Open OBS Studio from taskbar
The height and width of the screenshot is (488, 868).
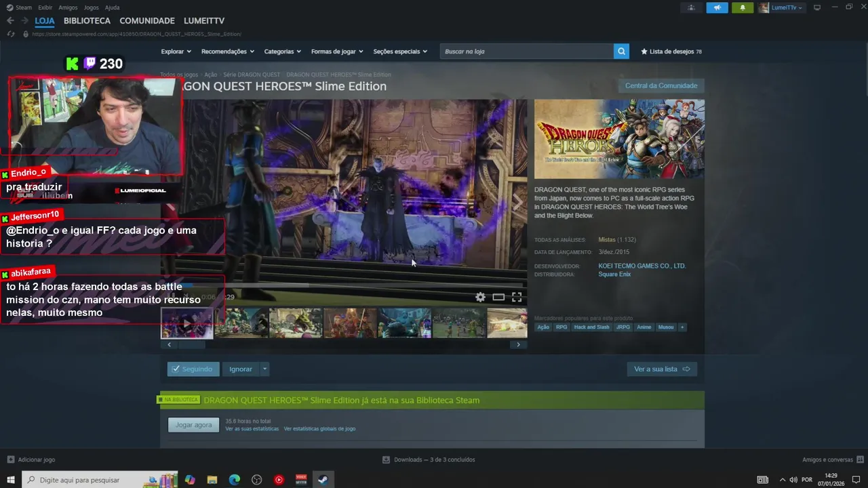(257, 480)
